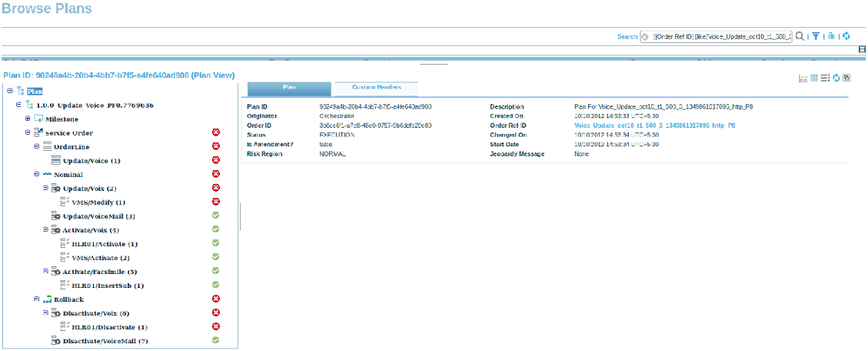
Task: Click error status icon for Nominal
Action: (216, 174)
